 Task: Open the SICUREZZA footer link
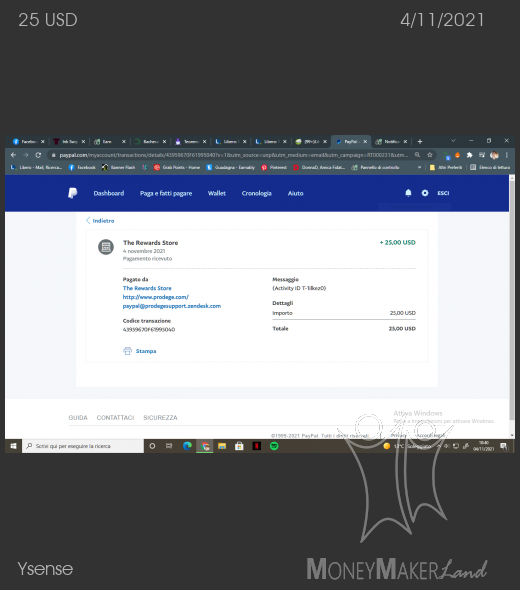coord(160,418)
